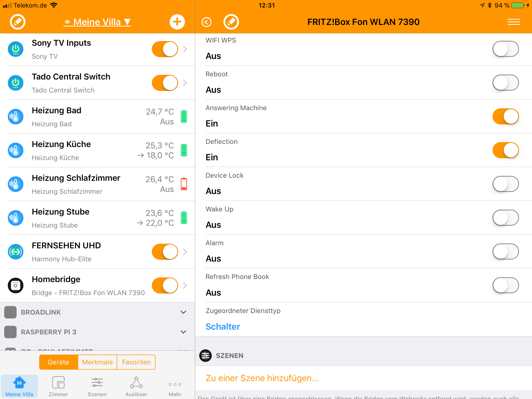Enable the Reboot switch

[x=505, y=83]
